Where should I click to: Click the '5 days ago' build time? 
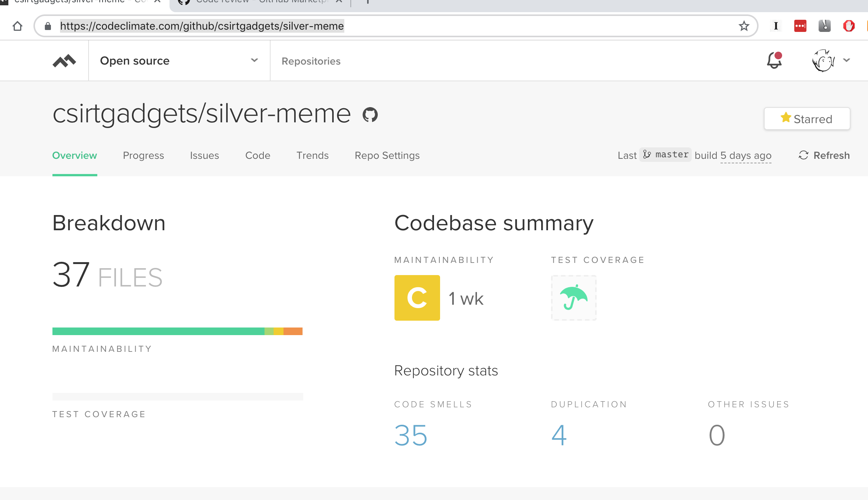tap(746, 156)
